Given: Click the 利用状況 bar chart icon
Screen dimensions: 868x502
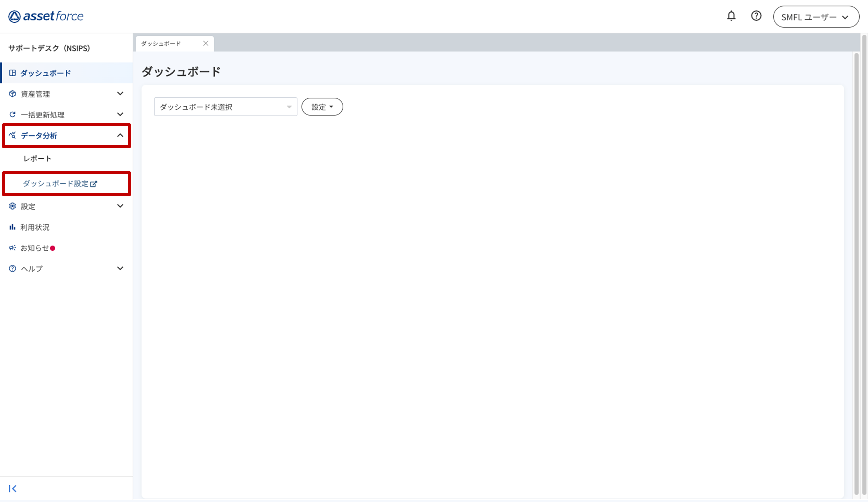Looking at the screenshot, I should click(12, 227).
